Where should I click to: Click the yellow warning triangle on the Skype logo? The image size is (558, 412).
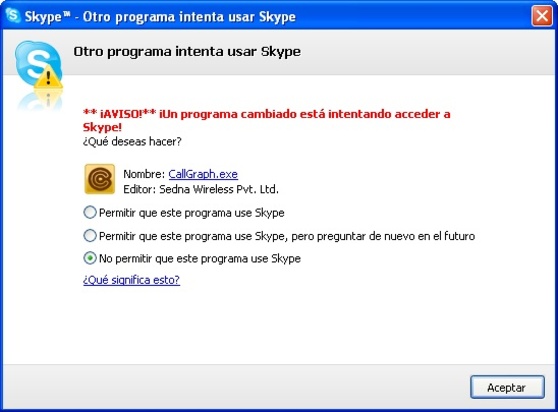[x=49, y=77]
